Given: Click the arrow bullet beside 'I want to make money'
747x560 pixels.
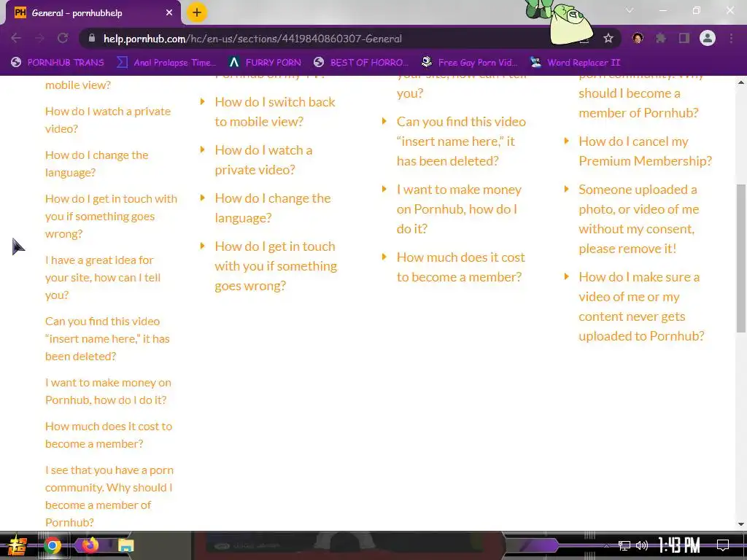Looking at the screenshot, I should coord(384,189).
